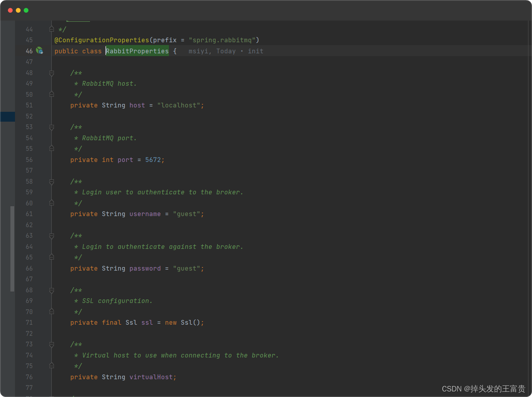Click the host field name

[x=137, y=105]
